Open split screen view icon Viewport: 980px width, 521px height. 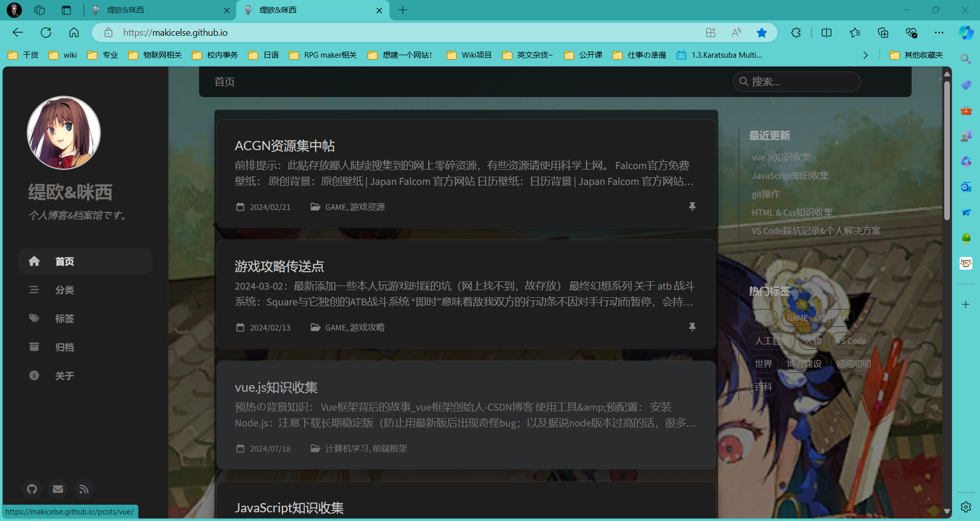pyautogui.click(x=827, y=33)
